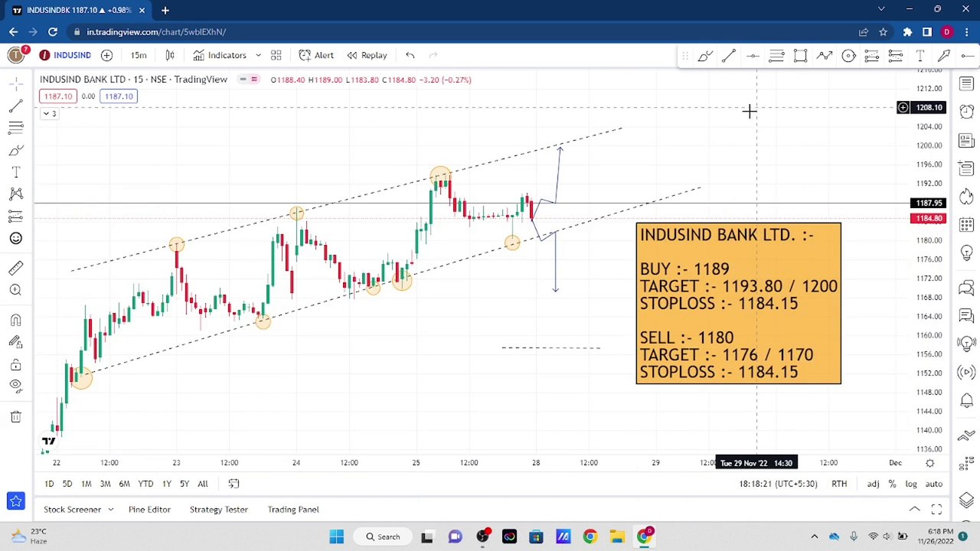
Task: Start bar Replay mode
Action: [x=367, y=55]
